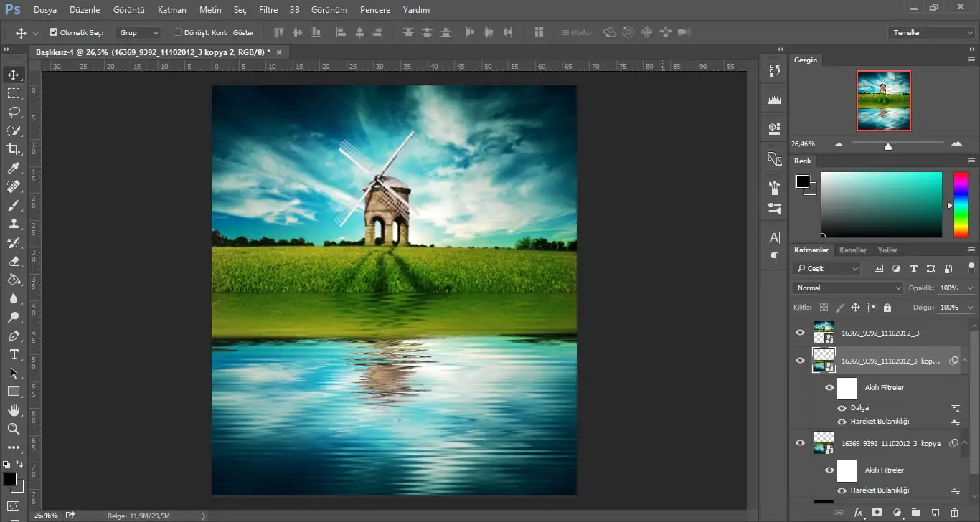The height and width of the screenshot is (522, 980).
Task: Switch to the Kanallar tab
Action: [x=853, y=250]
